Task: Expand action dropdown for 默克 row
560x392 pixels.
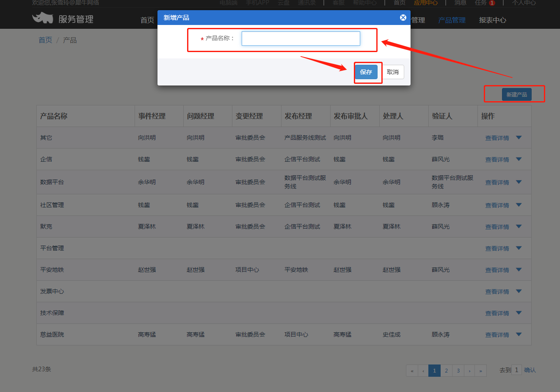Action: (519, 226)
